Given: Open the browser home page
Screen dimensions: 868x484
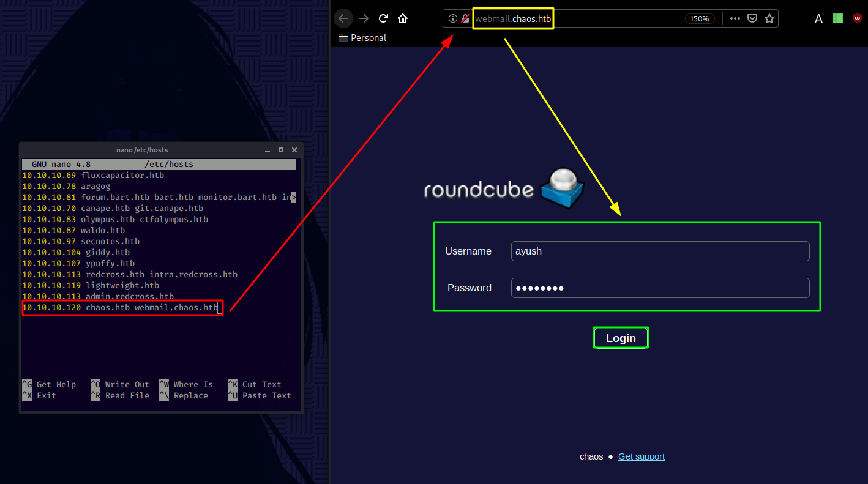Looking at the screenshot, I should point(403,18).
